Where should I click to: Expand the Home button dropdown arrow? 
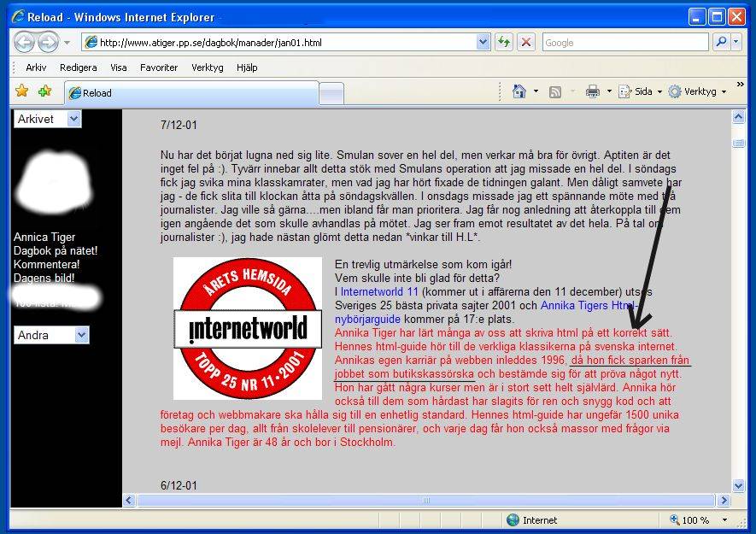(x=536, y=91)
